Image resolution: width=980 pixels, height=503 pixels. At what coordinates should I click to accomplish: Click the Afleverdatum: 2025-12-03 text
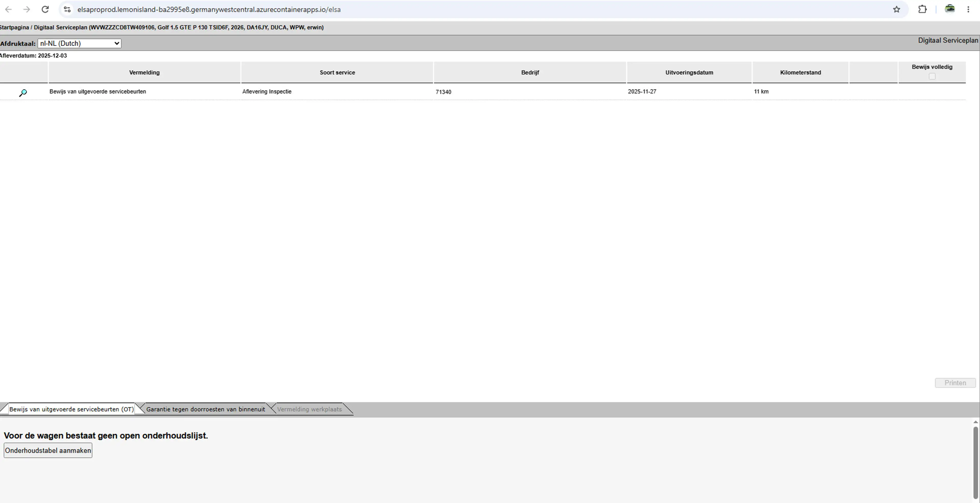pos(33,56)
